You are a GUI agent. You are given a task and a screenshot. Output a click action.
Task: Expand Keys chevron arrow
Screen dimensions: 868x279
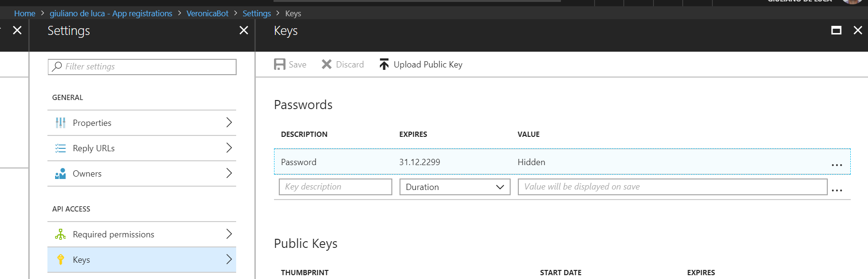point(229,259)
